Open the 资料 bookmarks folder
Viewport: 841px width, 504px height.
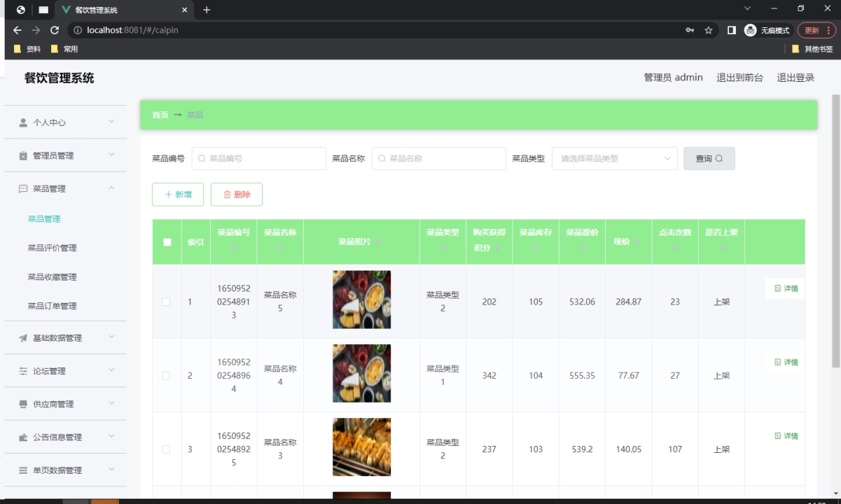point(27,49)
